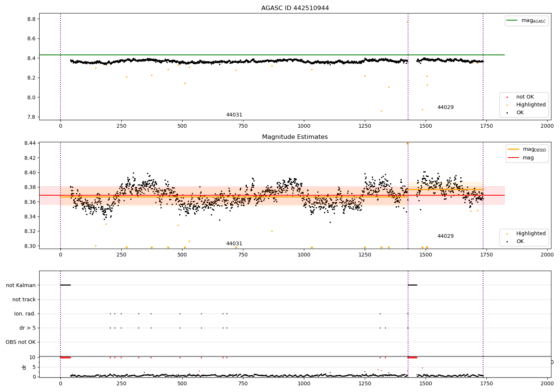
Task: Click the orange mag_OBSID legend line sample
Action: [514, 149]
